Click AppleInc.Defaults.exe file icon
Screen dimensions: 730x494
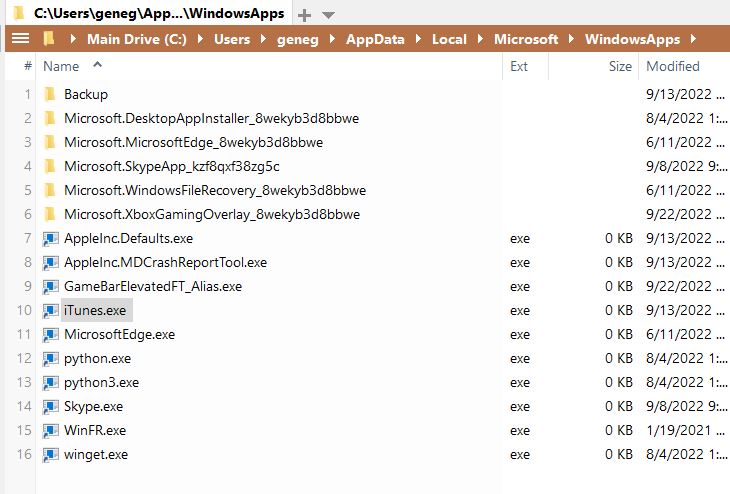[x=50, y=238]
